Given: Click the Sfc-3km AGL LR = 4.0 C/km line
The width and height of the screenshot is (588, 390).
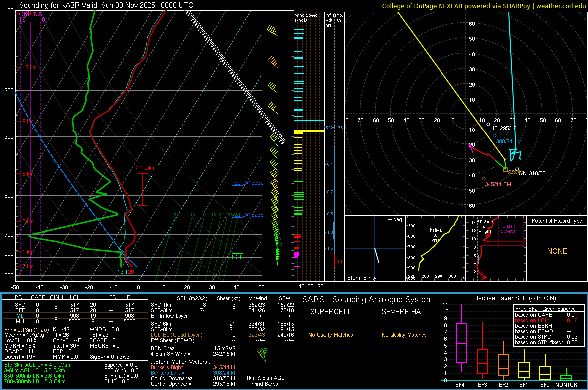Looking at the screenshot, I should pos(37,365).
